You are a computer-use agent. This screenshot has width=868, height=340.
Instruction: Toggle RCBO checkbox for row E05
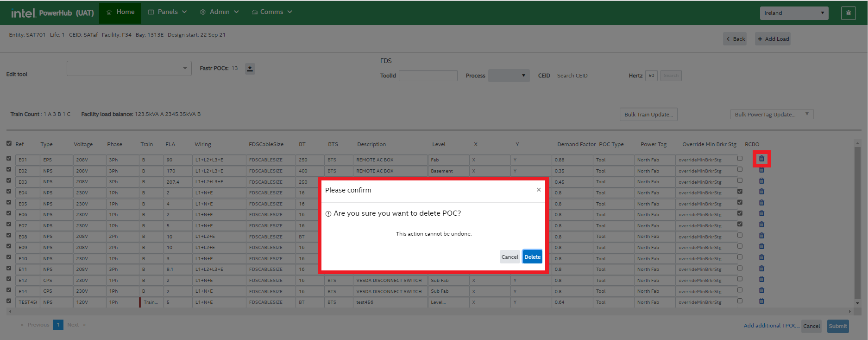(740, 203)
